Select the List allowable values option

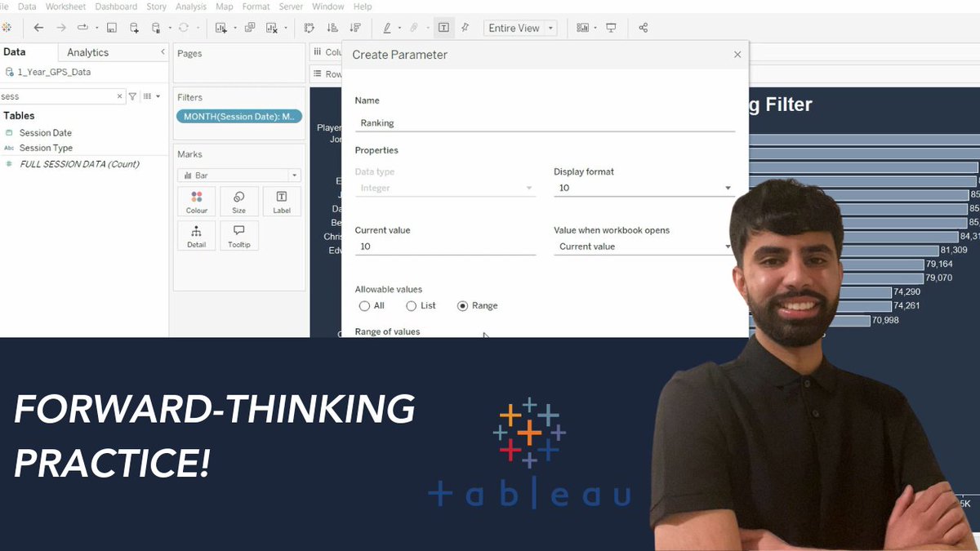pyautogui.click(x=421, y=306)
